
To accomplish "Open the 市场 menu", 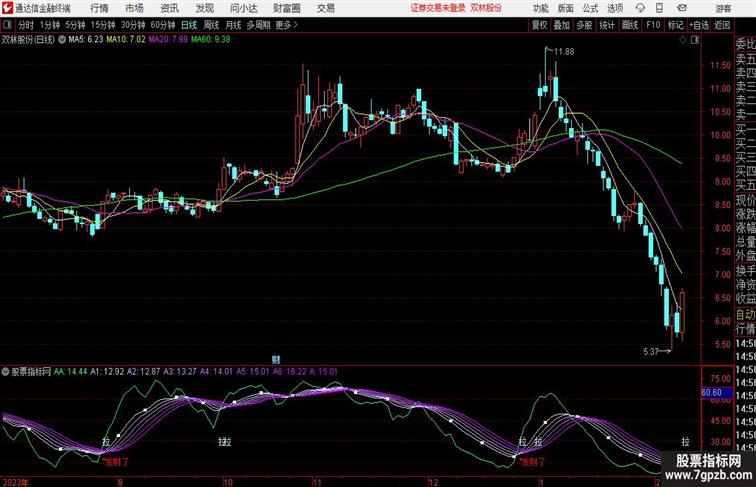I will 135,8.
